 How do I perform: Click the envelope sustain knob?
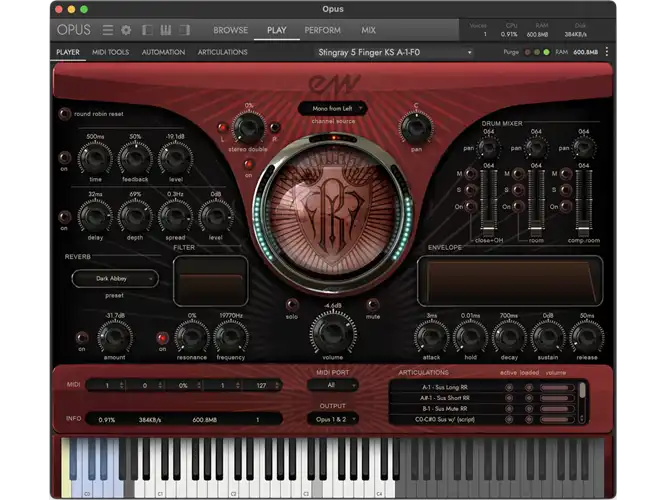pos(548,337)
